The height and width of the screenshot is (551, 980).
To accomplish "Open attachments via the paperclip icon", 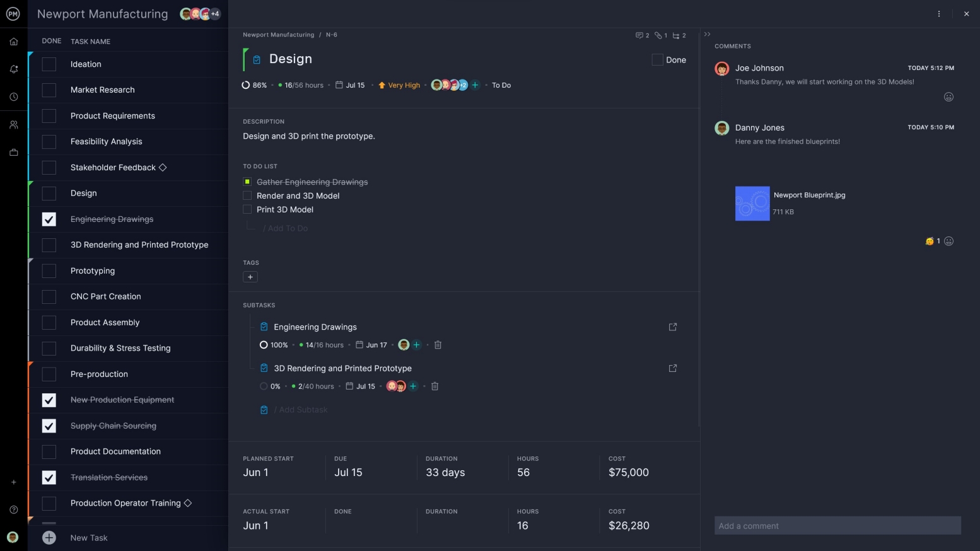I will 660,35.
